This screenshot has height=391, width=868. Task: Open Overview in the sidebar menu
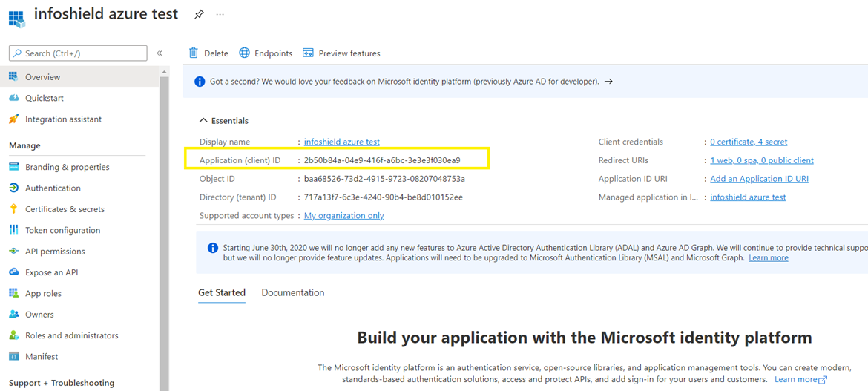point(79,77)
